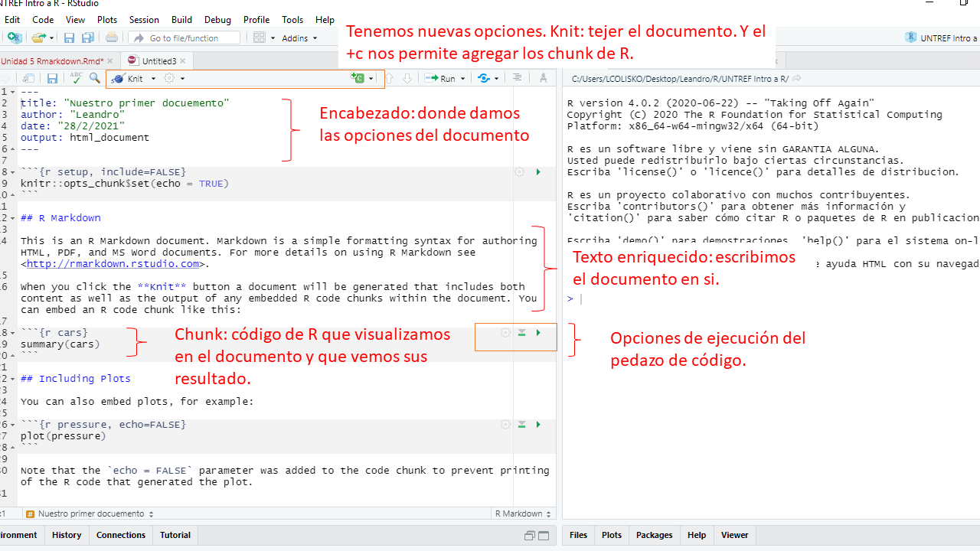This screenshot has width=980, height=551.
Task: Open the Debug menu
Action: coord(218,20)
